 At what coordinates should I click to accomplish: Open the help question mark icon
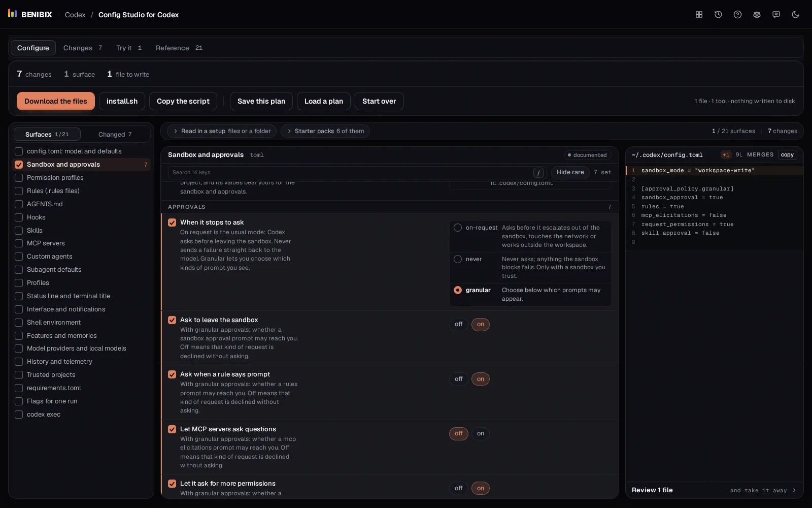pos(737,15)
